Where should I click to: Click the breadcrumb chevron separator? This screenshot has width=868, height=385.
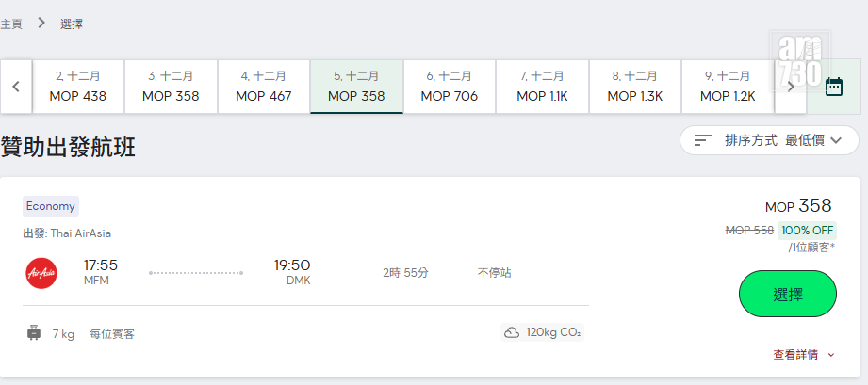[x=41, y=23]
